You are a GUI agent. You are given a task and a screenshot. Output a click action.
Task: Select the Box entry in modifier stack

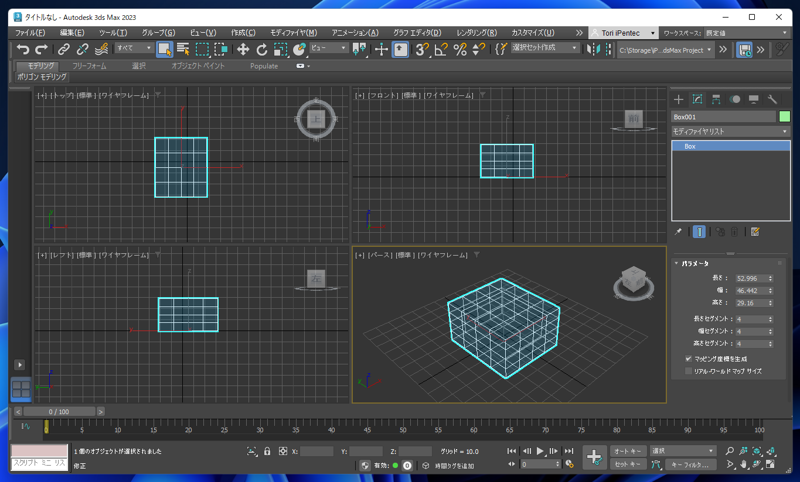731,146
